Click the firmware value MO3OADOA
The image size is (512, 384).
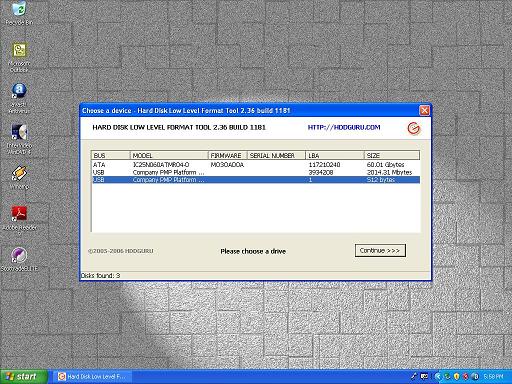(x=227, y=165)
